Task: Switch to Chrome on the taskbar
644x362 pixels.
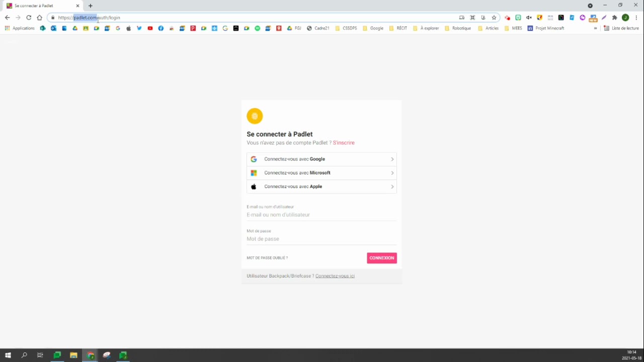Action: 91,355
